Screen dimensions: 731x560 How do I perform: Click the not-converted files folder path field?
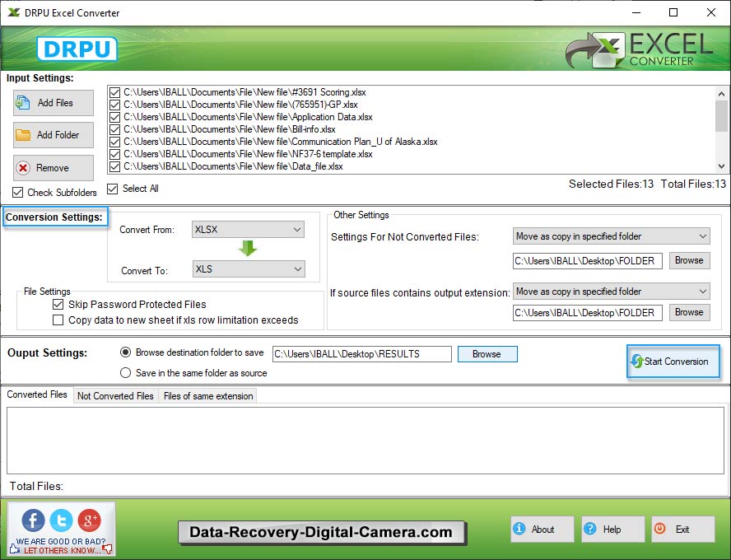click(588, 261)
